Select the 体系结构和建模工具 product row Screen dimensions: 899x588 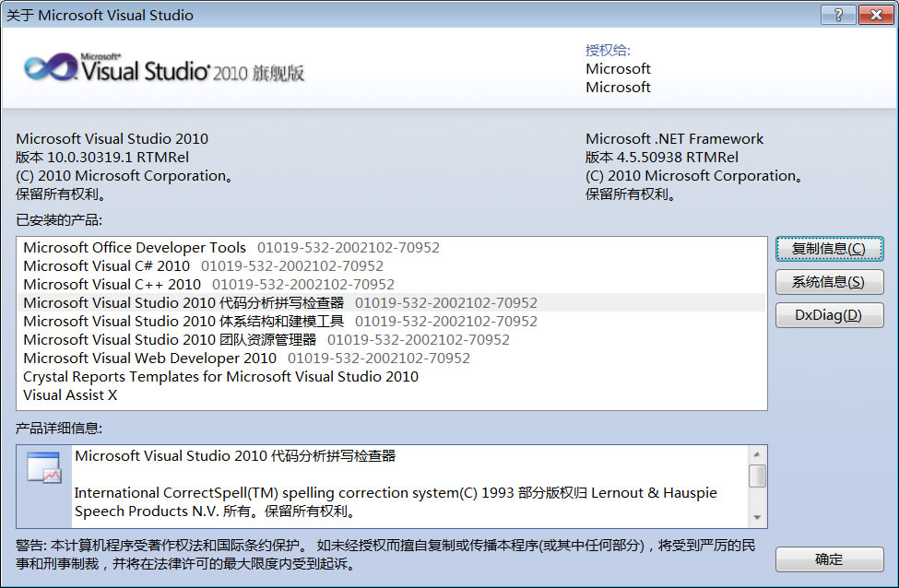tap(392, 321)
